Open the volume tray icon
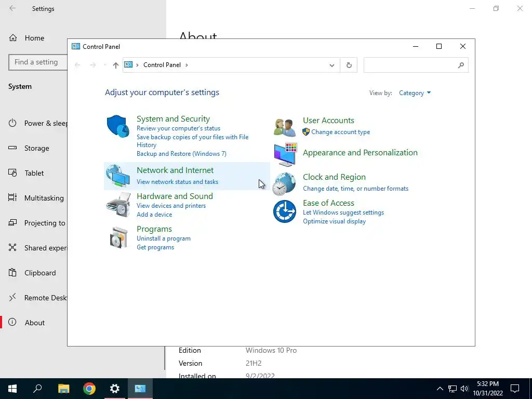 coord(464,389)
